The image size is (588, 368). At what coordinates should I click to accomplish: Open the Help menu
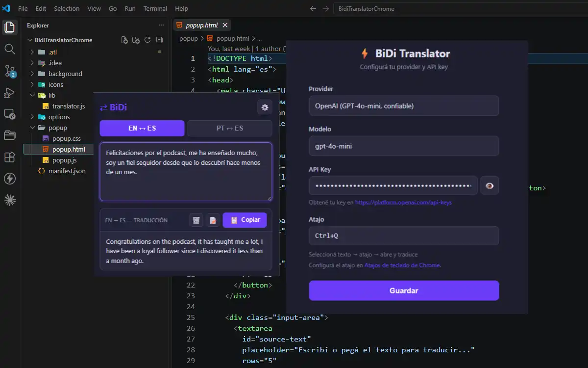tap(181, 8)
